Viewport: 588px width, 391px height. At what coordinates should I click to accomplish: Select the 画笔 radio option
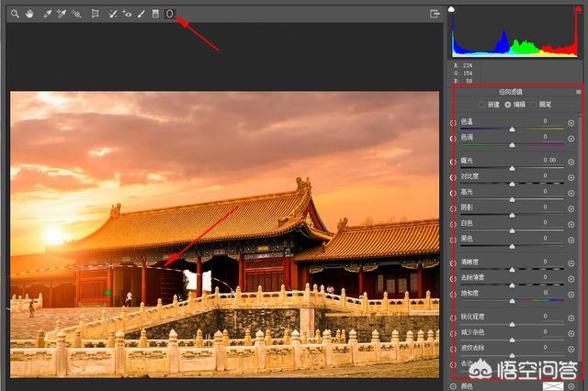tap(534, 105)
